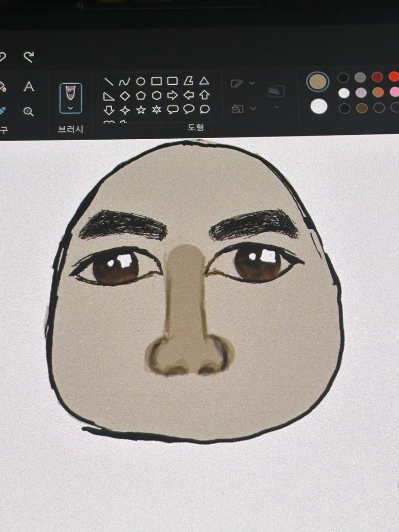Viewport: 399px width, 532px height.
Task: Pick the Pentagon shape
Action: pos(141,95)
